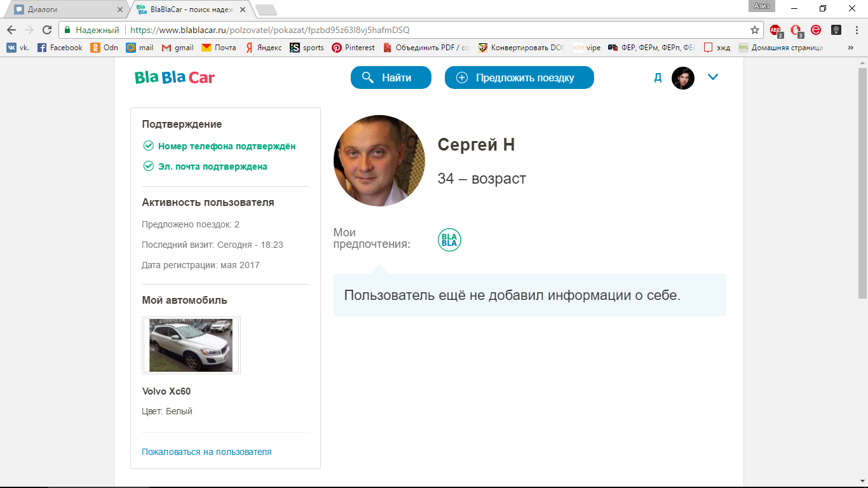
Task: Open the vk. bookmark
Action: point(18,48)
